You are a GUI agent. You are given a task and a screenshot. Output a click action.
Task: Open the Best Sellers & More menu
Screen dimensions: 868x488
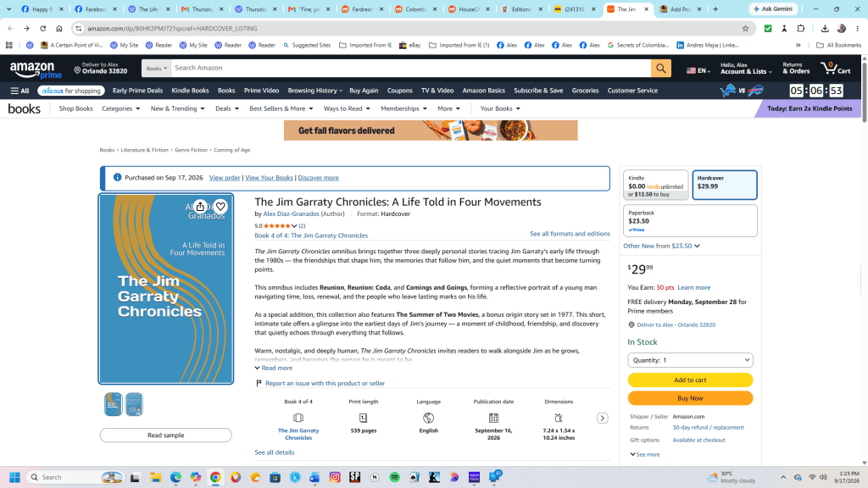click(x=281, y=108)
